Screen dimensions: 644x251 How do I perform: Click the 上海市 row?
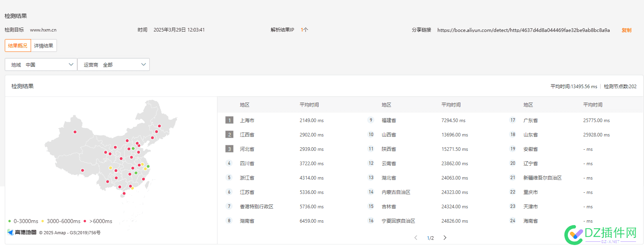pos(288,120)
